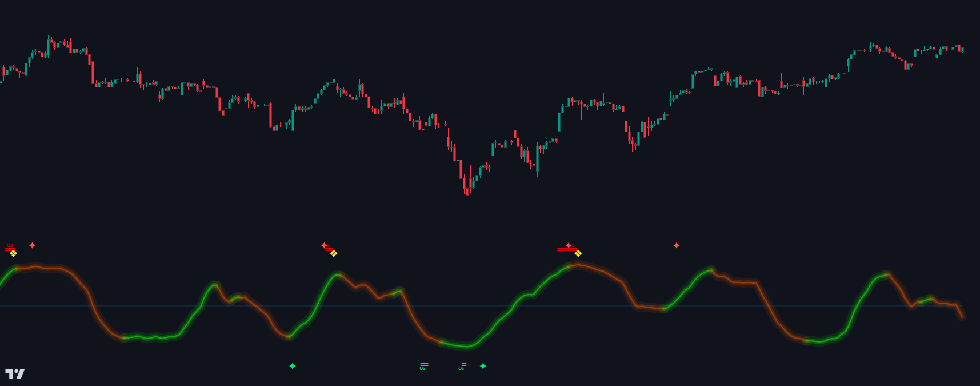980x386 pixels.
Task: Click the oscillator line's right end point
Action: (962, 316)
